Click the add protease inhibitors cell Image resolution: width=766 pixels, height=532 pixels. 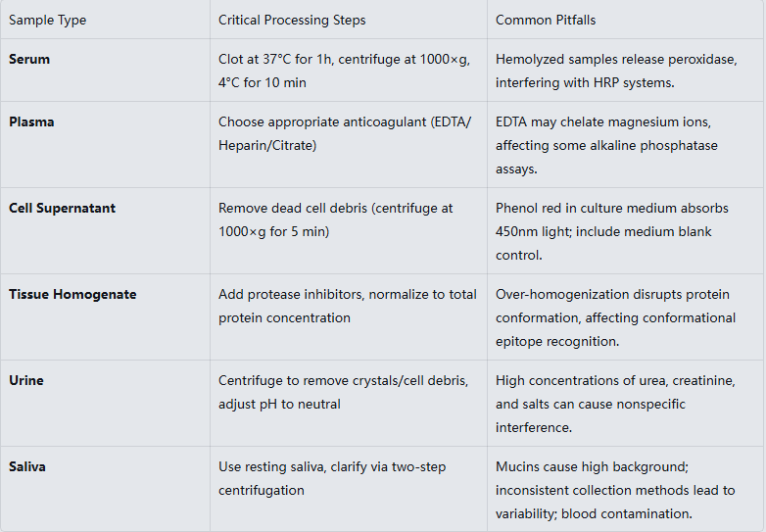347,306
